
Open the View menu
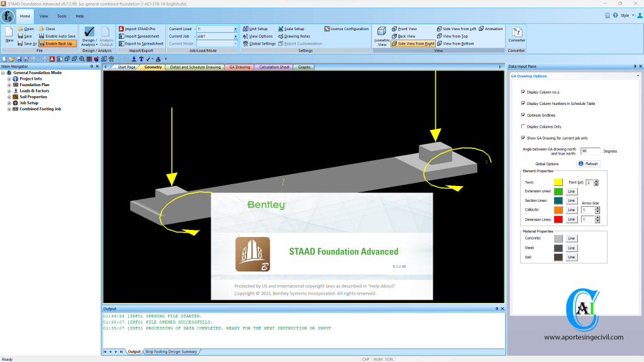click(43, 16)
